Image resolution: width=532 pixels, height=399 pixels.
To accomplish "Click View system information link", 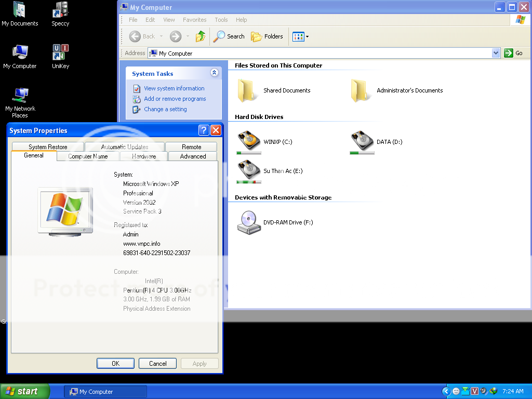I will [174, 88].
